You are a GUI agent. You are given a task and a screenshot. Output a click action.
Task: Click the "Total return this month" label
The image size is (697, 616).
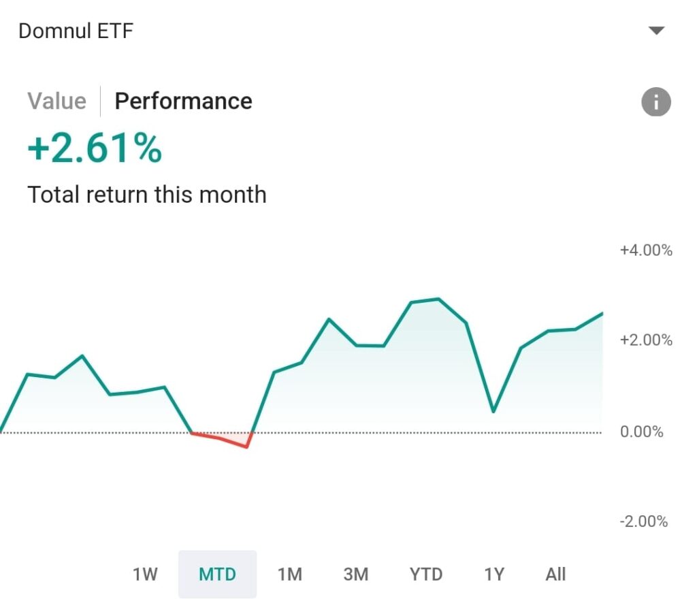click(146, 195)
